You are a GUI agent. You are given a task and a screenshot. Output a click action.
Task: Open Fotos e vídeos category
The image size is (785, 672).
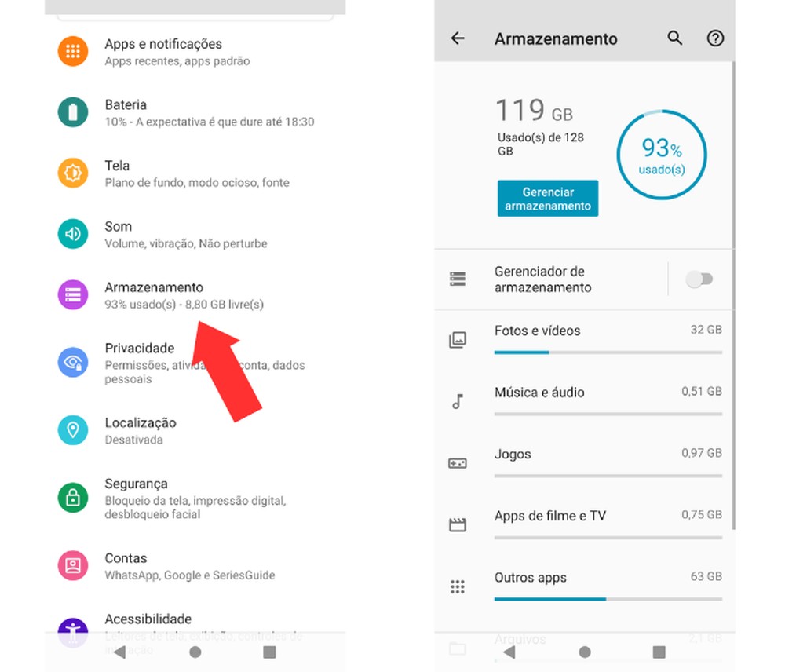coord(585,340)
